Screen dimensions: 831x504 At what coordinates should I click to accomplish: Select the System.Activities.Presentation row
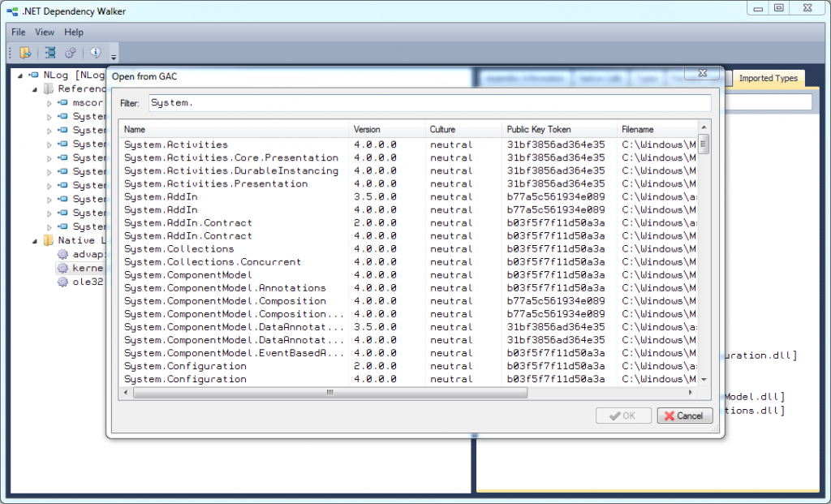[x=409, y=184]
